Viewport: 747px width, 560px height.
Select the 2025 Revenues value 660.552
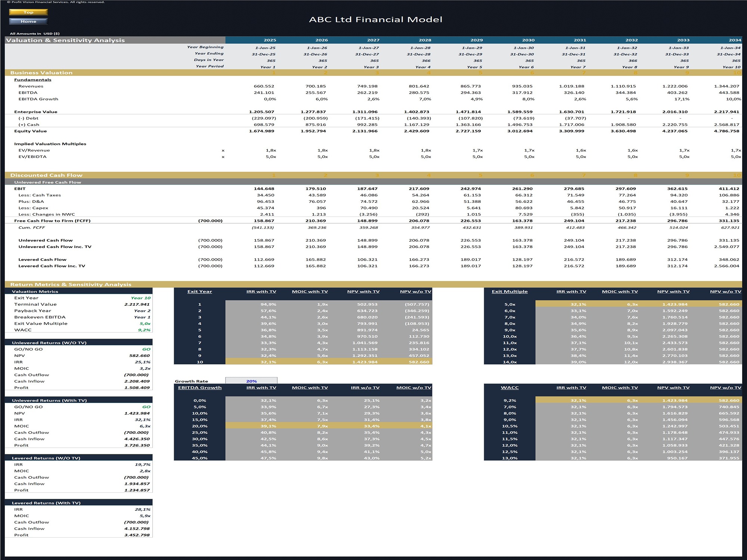[264, 86]
